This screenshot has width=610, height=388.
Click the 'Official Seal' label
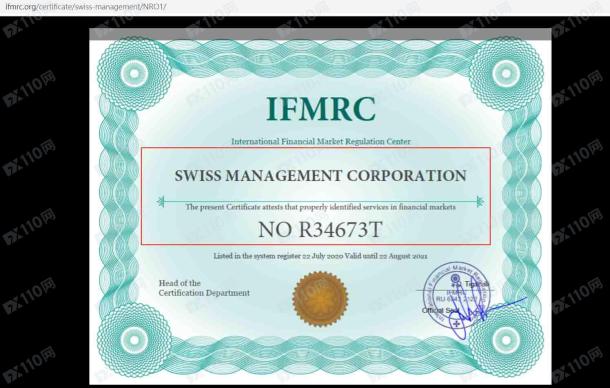(x=440, y=311)
